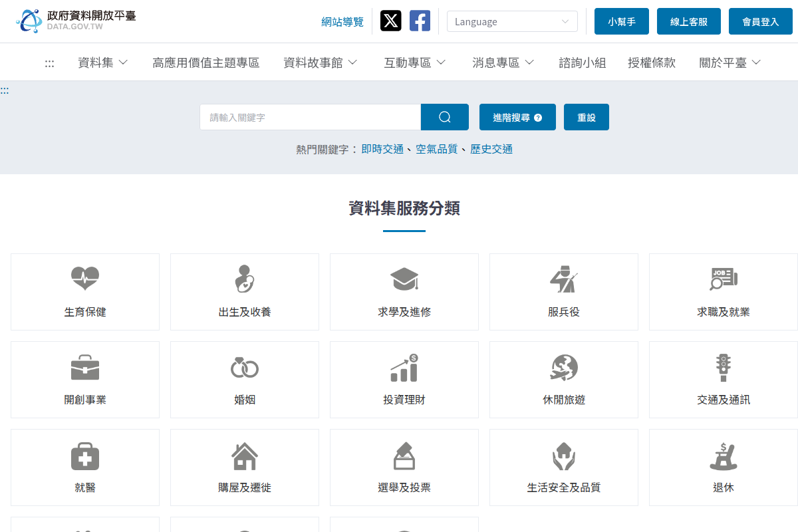Expand the 互動專區 menu
This screenshot has height=532, width=798.
pos(415,63)
